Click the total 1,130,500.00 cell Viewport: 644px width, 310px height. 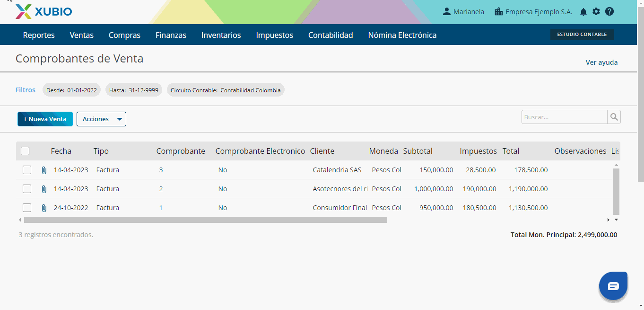[x=528, y=208]
